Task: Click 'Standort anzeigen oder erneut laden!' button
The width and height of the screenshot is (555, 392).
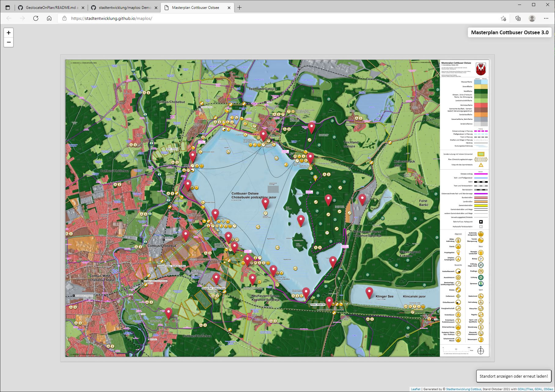Action: [x=514, y=376]
